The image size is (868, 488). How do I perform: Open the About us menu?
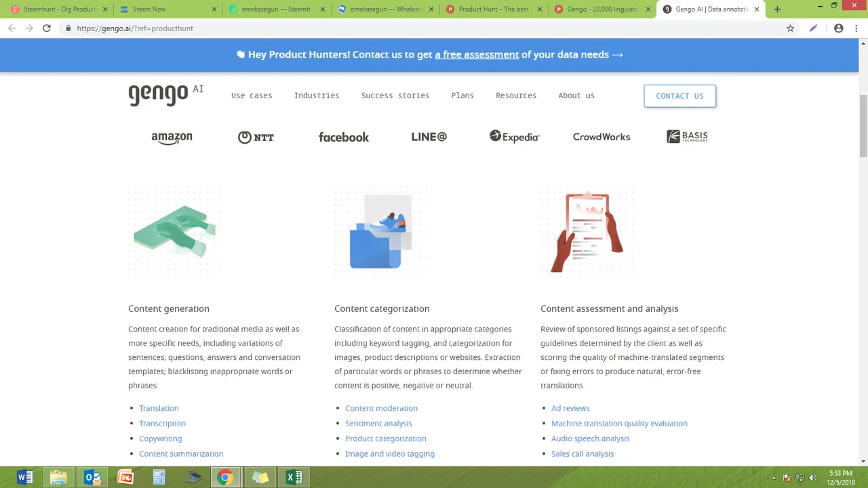[576, 96]
